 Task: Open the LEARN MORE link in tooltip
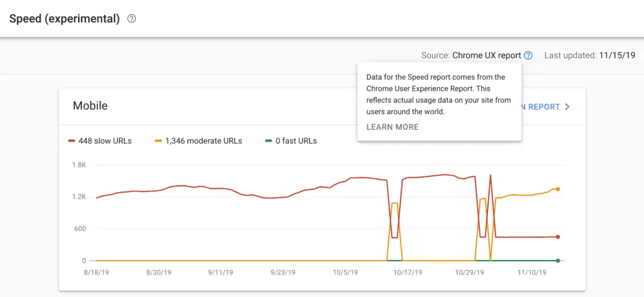(x=392, y=127)
